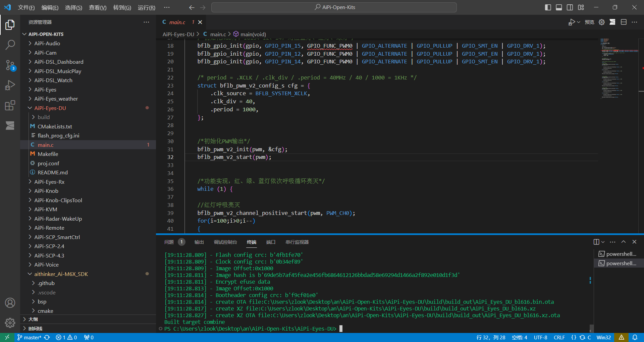Open the Extensions view
Screen dimensions: 644x342
point(10,105)
